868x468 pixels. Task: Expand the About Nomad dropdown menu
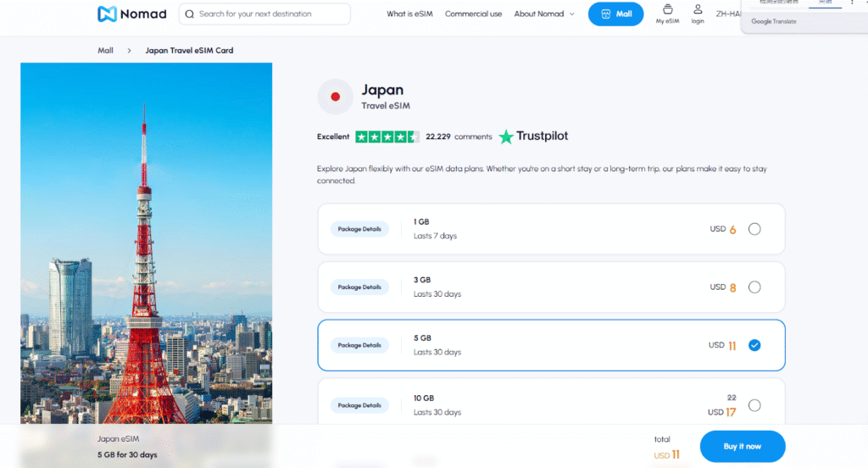pyautogui.click(x=544, y=14)
